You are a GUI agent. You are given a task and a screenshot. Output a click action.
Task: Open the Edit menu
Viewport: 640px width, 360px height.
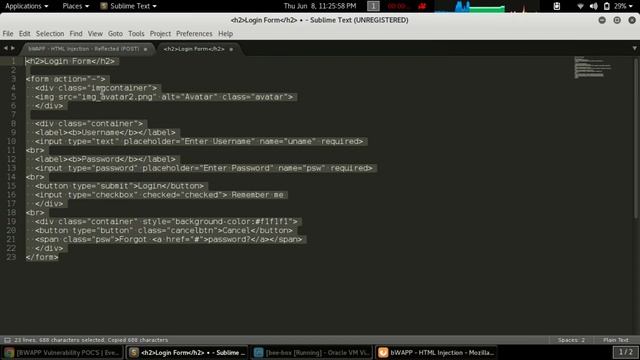[24, 33]
